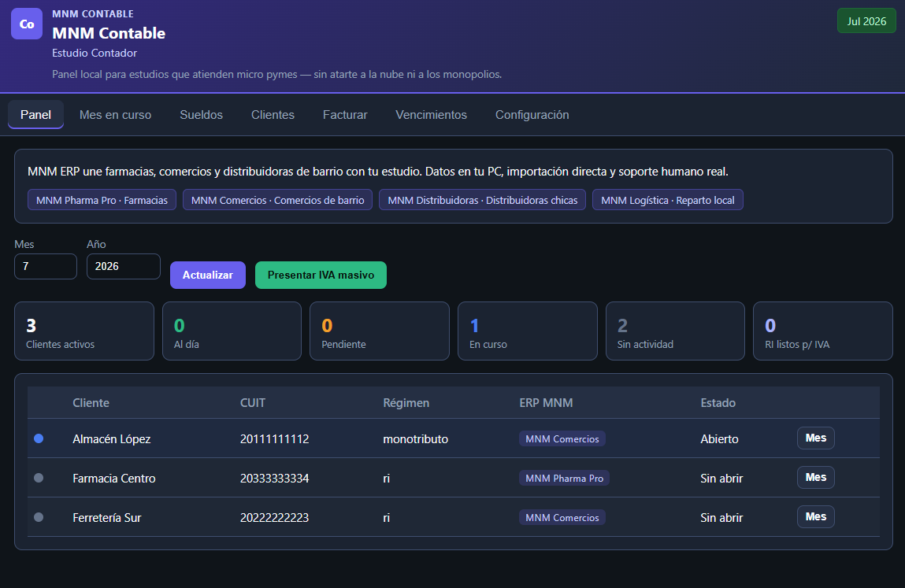This screenshot has height=588, width=905.
Task: Click the Estudio Contador subtitle
Action: click(x=95, y=53)
